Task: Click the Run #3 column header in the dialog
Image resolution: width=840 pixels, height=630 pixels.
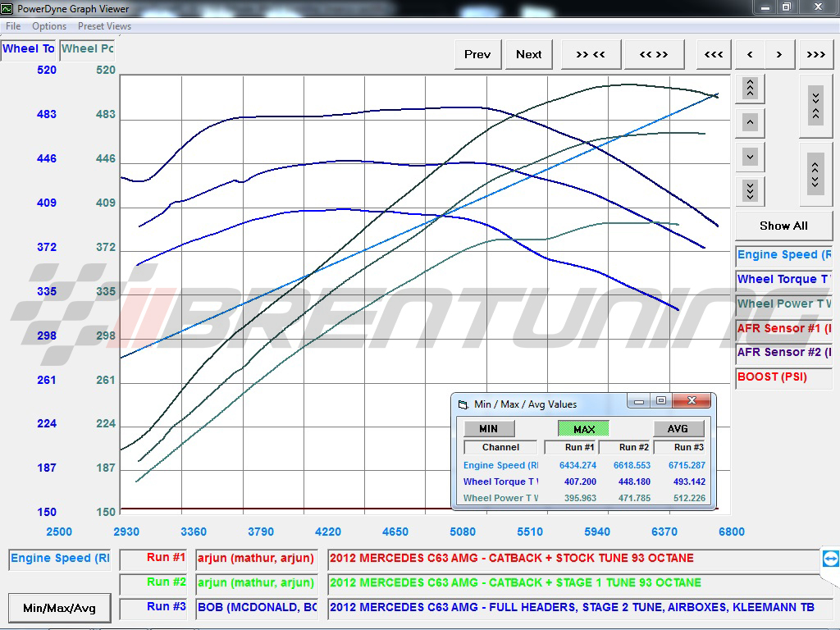Action: pyautogui.click(x=679, y=447)
